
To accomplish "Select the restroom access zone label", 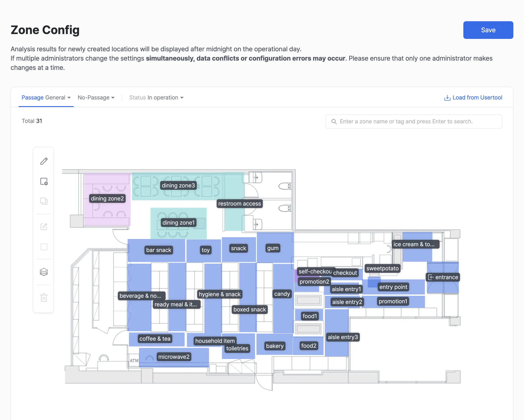I will coord(239,204).
